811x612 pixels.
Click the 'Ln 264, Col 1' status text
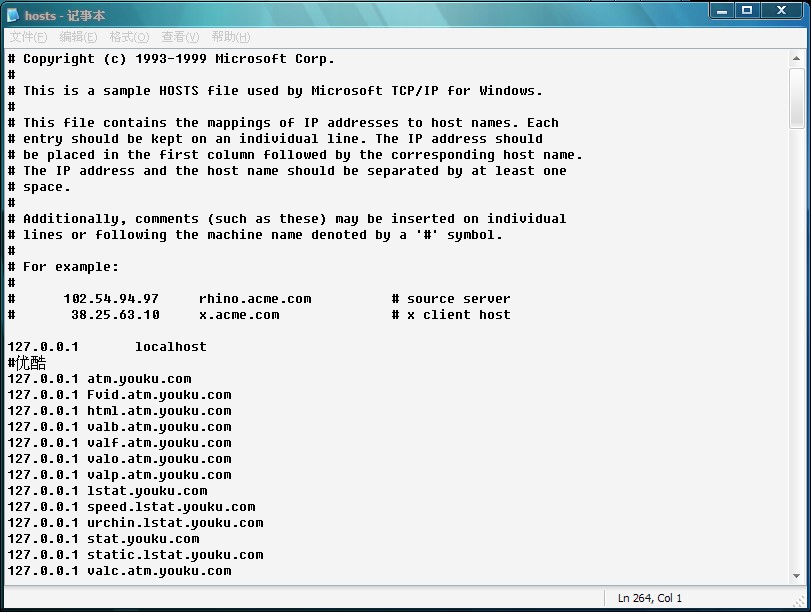coord(650,598)
